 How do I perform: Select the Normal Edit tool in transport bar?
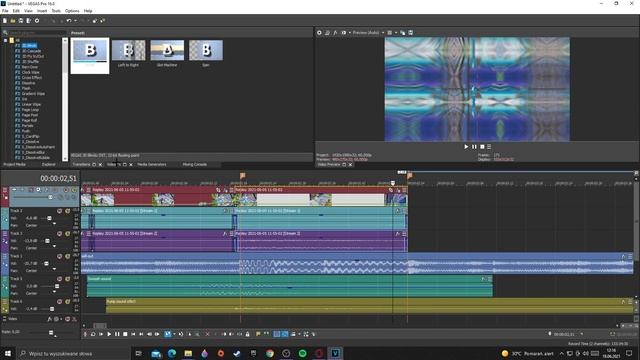(167, 334)
